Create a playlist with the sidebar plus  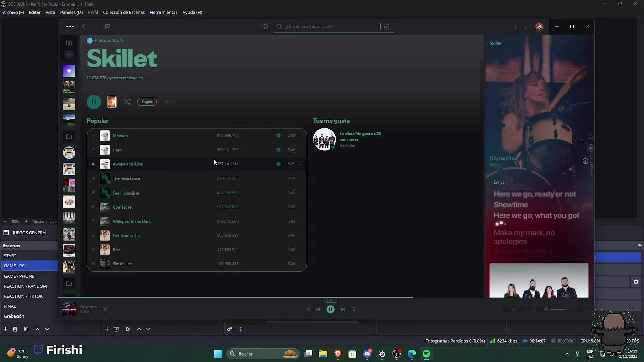click(69, 54)
